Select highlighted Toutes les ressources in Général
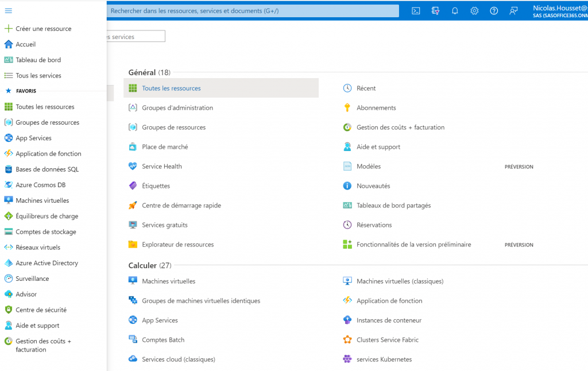The height and width of the screenshot is (371, 588). pyautogui.click(x=221, y=88)
